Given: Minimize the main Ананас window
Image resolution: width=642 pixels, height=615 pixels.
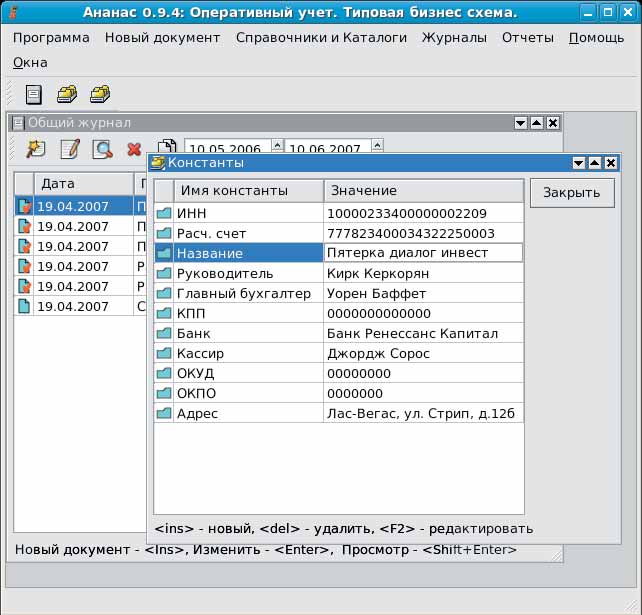Looking at the screenshot, I should pos(588,12).
